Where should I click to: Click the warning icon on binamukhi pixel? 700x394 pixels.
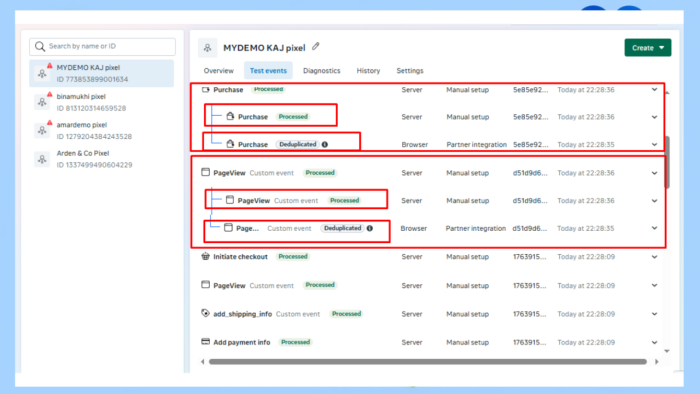click(50, 95)
